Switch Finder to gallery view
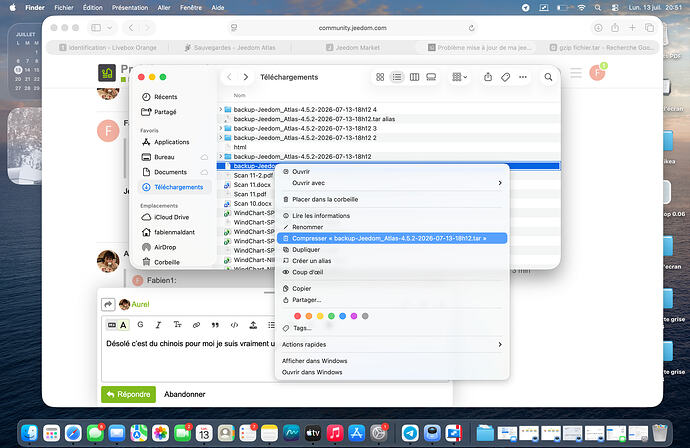Screen dimensions: 690x448 [431, 77]
